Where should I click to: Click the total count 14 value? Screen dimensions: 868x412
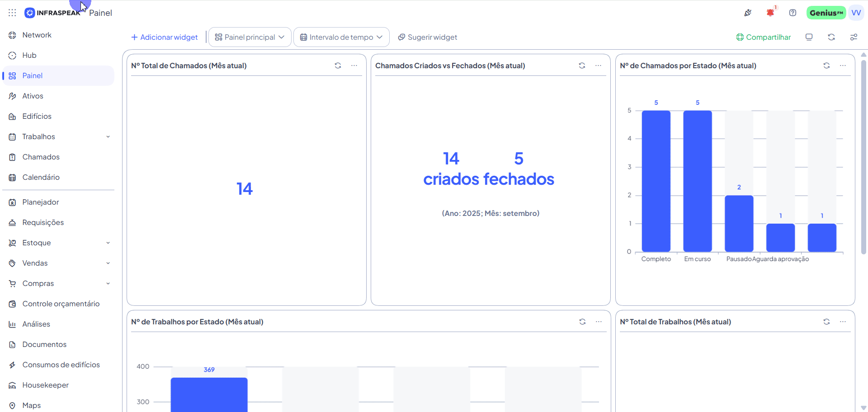point(245,189)
